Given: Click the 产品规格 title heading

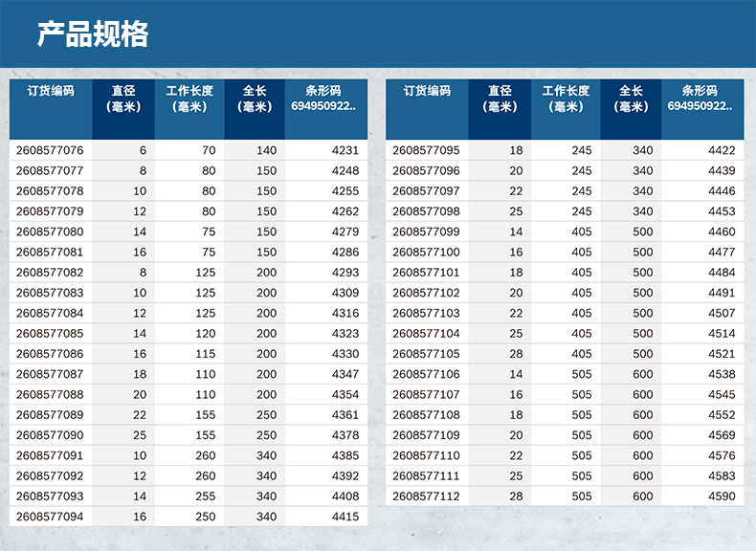Looking at the screenshot, I should [93, 35].
